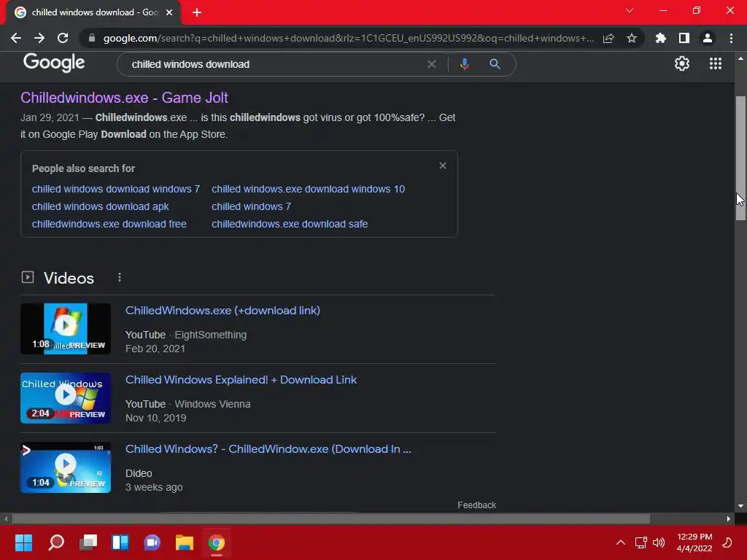The height and width of the screenshot is (560, 747).
Task: Start voice search with microphone
Action: click(465, 64)
